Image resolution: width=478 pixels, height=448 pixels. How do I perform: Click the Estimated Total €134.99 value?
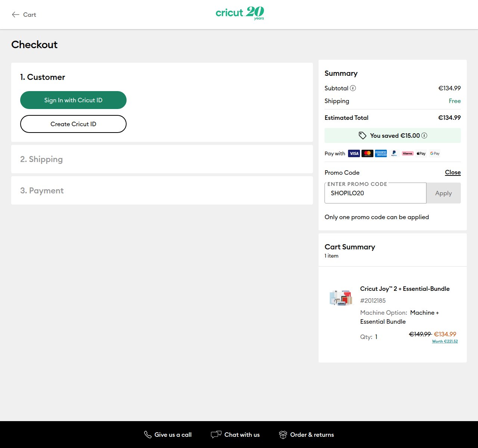pyautogui.click(x=449, y=118)
